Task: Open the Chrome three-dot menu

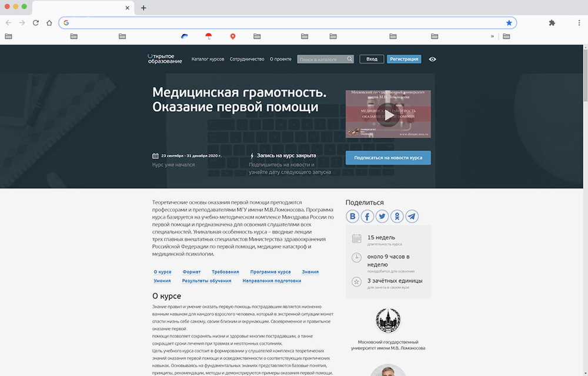Action: pos(579,23)
